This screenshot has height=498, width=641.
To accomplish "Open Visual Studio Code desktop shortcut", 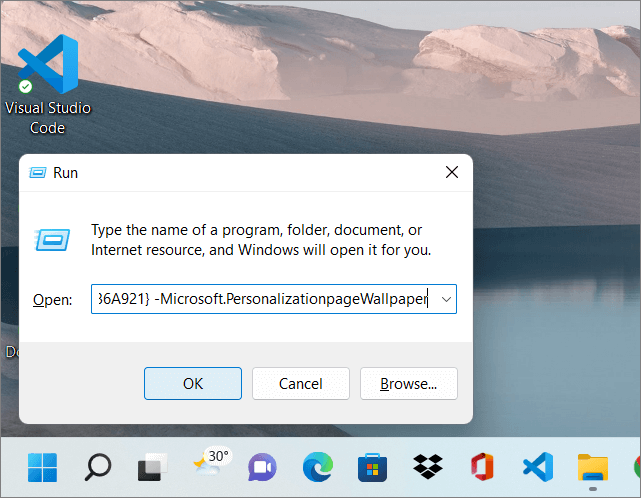I will pos(48,84).
